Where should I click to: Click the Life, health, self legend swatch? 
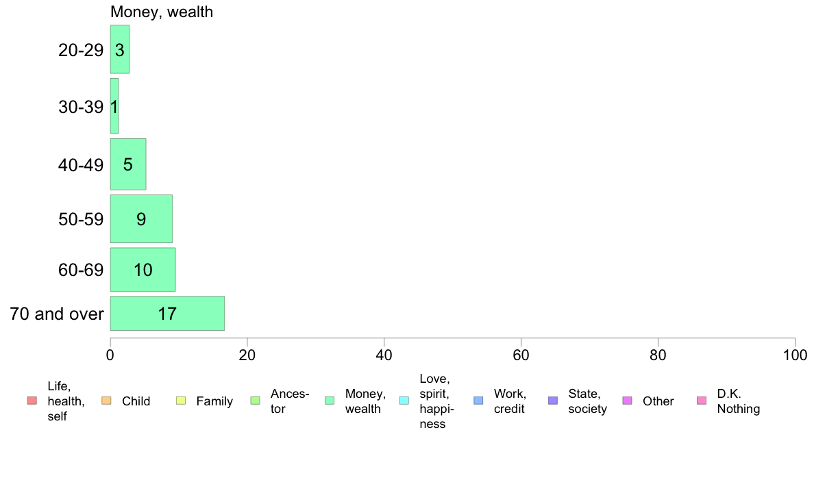tap(32, 401)
